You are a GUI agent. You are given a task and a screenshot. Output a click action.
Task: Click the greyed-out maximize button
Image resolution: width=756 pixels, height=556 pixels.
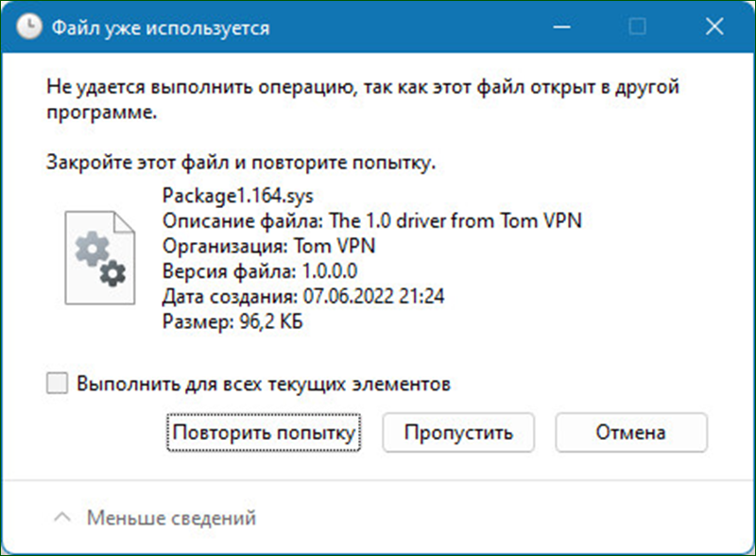pyautogui.click(x=638, y=26)
